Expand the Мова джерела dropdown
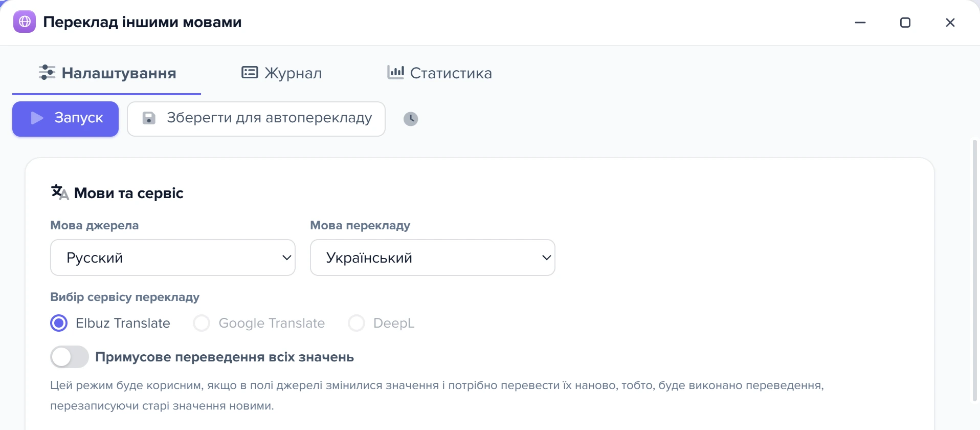 [x=173, y=257]
